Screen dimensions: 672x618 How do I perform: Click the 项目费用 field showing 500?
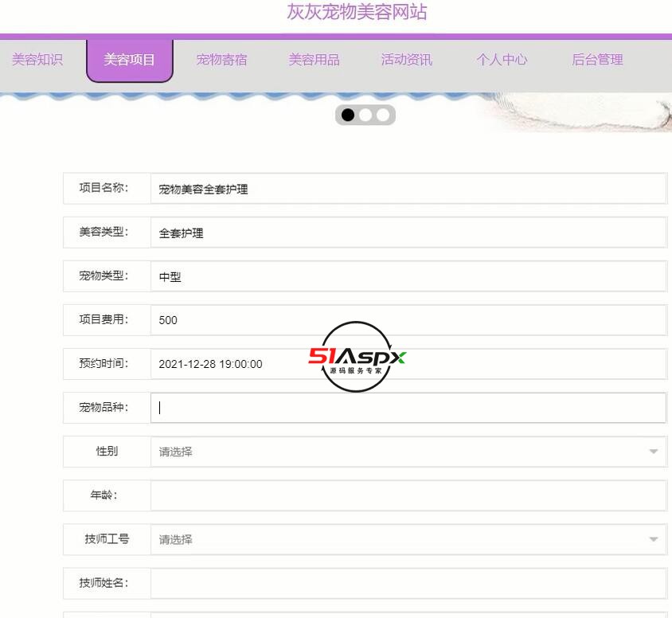coord(408,320)
